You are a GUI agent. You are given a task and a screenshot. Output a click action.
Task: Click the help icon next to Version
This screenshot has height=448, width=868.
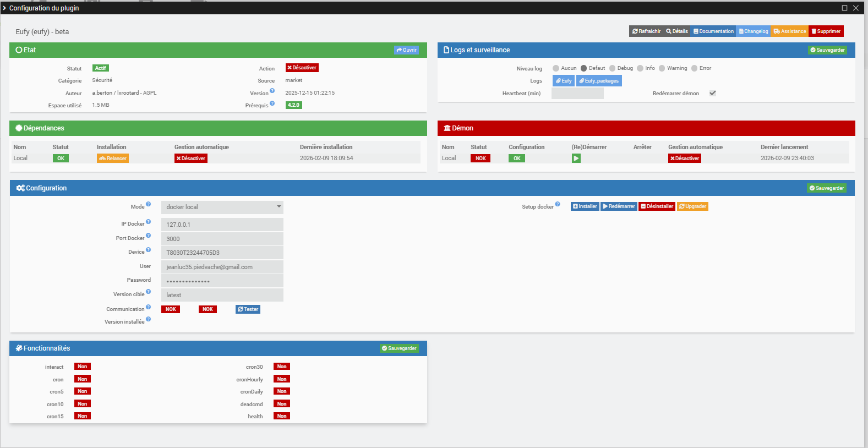tap(272, 91)
